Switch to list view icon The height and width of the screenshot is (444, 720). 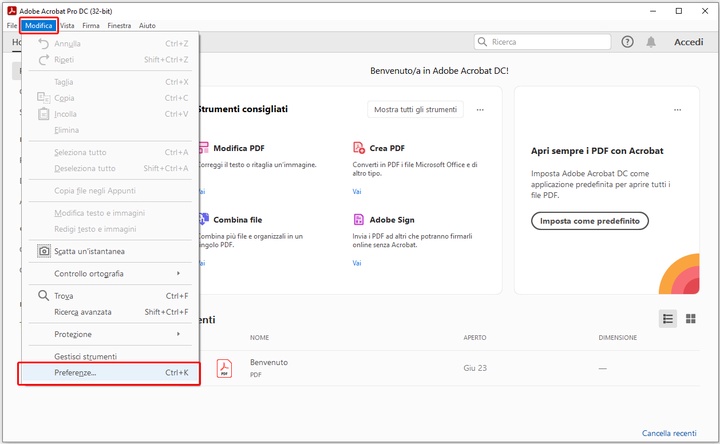tap(668, 318)
